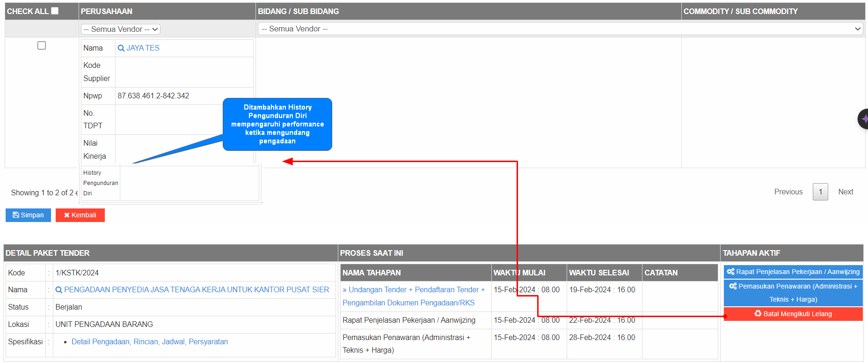868x363 pixels.
Task: Click the COMMODITY / SUB COMMODITY header
Action: (740, 11)
